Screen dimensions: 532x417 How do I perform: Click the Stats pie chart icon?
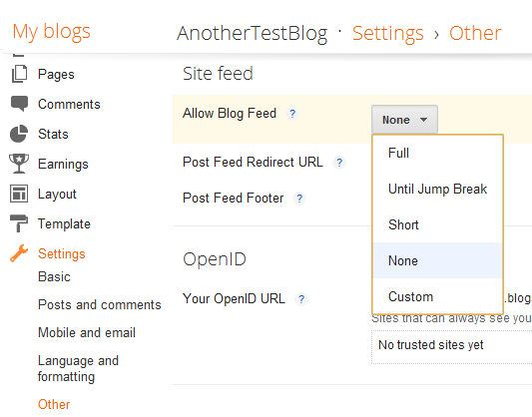pos(19,134)
